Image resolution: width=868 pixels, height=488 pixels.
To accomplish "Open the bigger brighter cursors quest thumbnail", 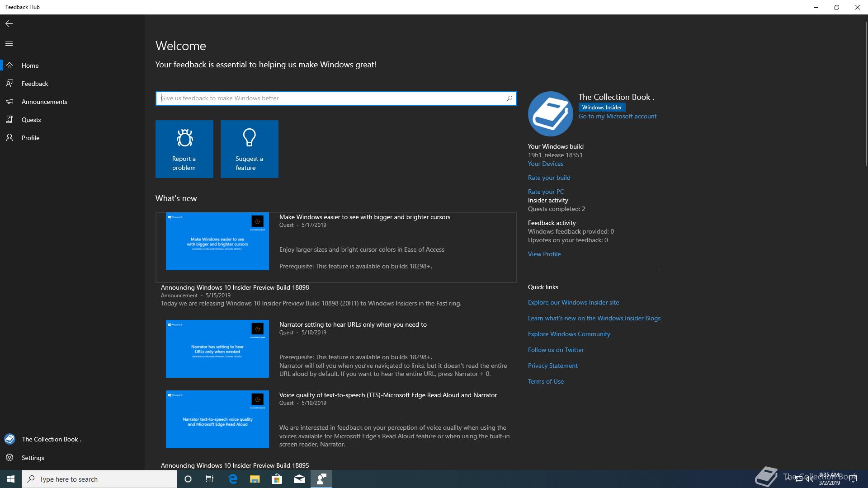I will (217, 241).
